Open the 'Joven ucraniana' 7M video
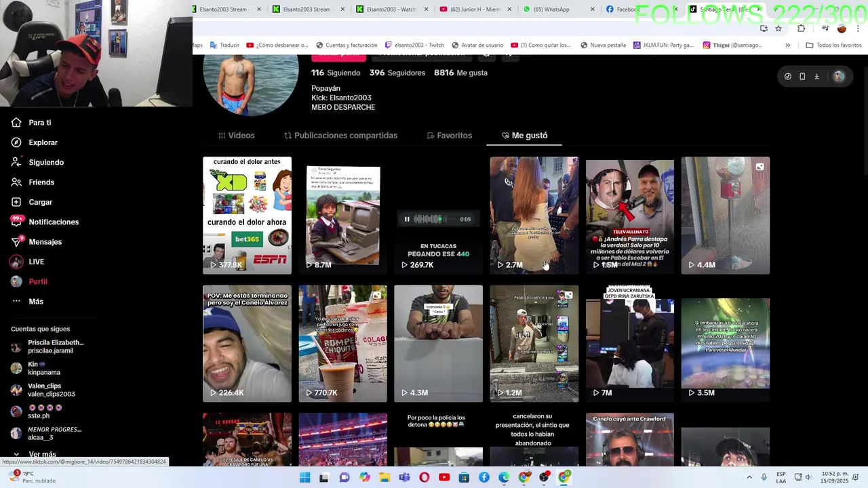 629,344
